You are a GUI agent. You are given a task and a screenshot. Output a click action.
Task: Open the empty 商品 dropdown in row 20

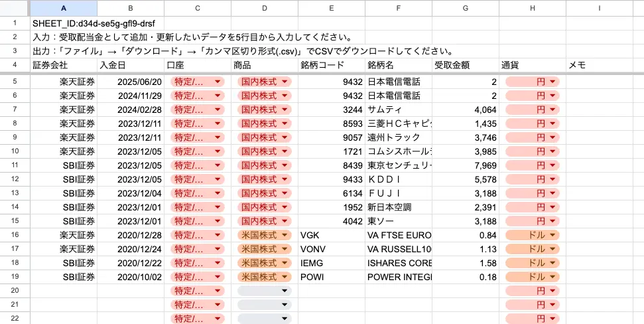[x=263, y=291]
